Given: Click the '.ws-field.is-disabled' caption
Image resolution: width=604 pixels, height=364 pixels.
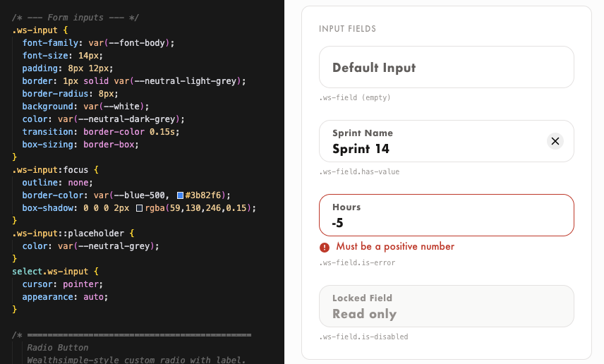Looking at the screenshot, I should [363, 336].
